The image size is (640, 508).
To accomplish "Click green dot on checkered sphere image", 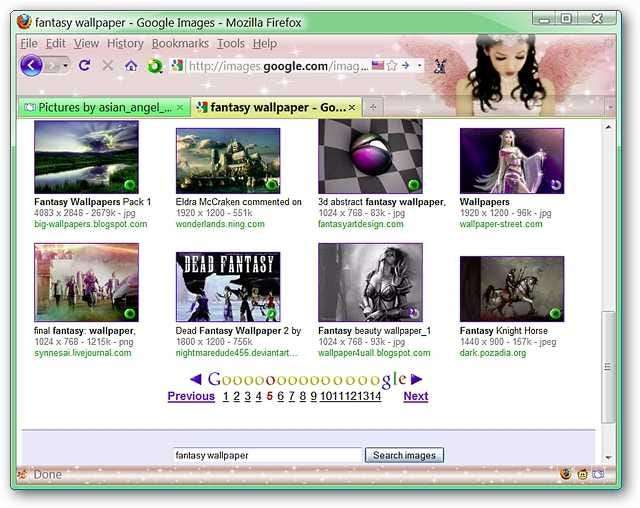I will click(413, 185).
